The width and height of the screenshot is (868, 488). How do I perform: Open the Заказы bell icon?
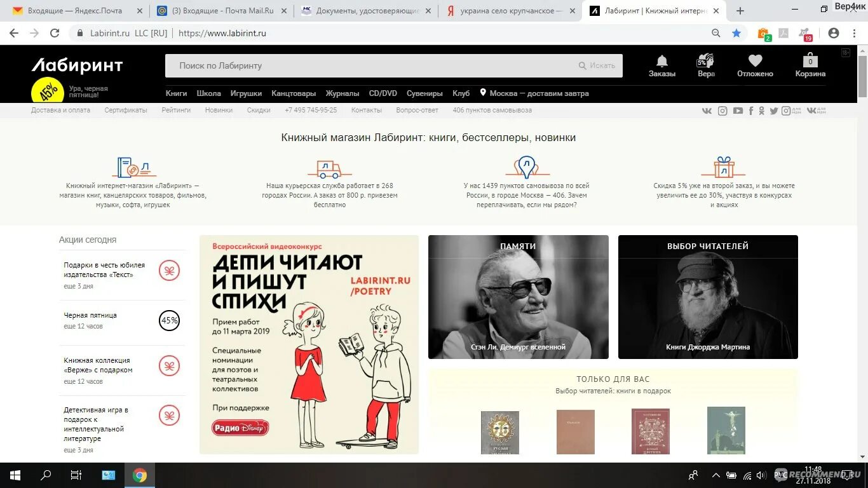pos(661,65)
